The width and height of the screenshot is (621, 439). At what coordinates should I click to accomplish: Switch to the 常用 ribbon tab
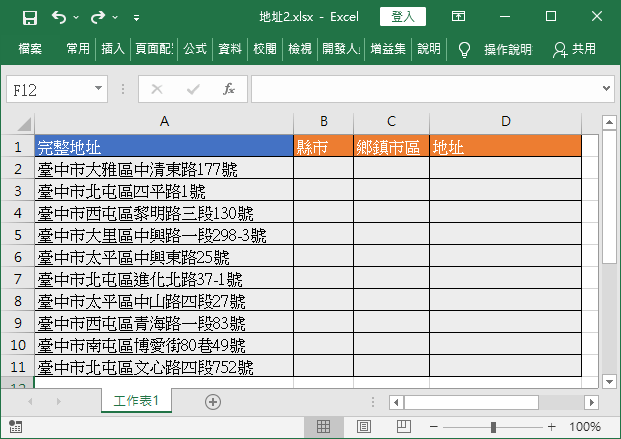pyautogui.click(x=78, y=49)
